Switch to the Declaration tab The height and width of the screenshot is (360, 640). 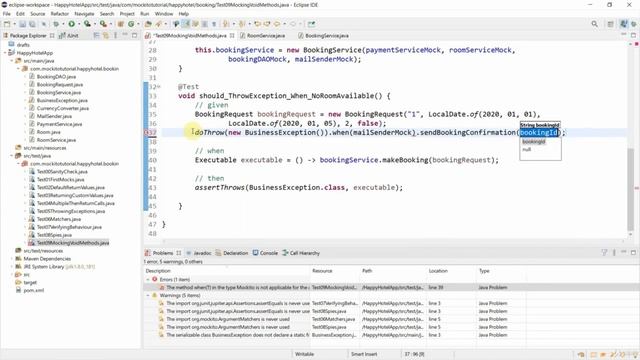pyautogui.click(x=231, y=253)
